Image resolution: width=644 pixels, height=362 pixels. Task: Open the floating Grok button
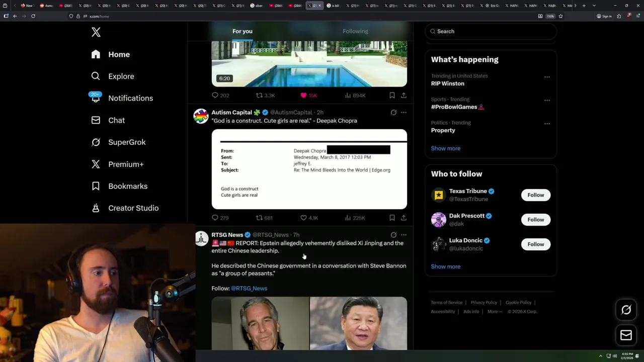tap(626, 310)
